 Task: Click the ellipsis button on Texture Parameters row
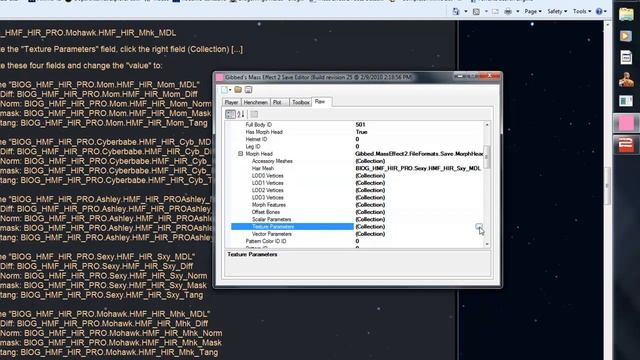pos(479,227)
